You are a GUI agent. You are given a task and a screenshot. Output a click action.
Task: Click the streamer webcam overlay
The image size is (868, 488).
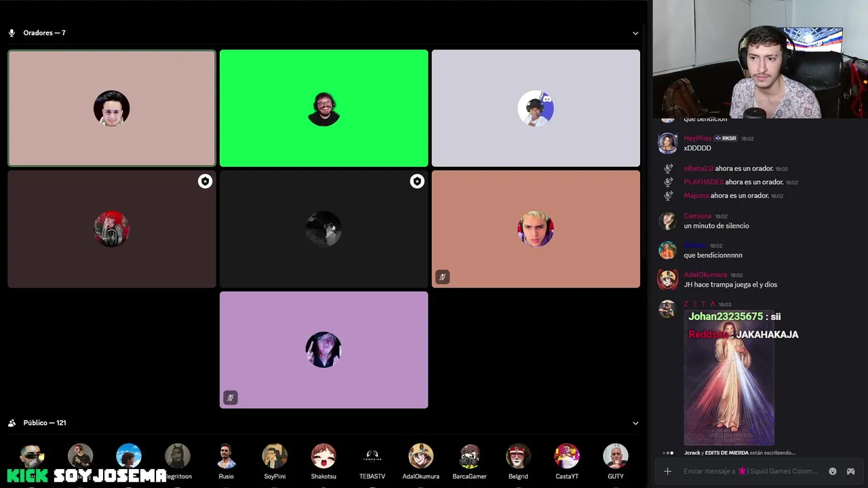(x=760, y=60)
